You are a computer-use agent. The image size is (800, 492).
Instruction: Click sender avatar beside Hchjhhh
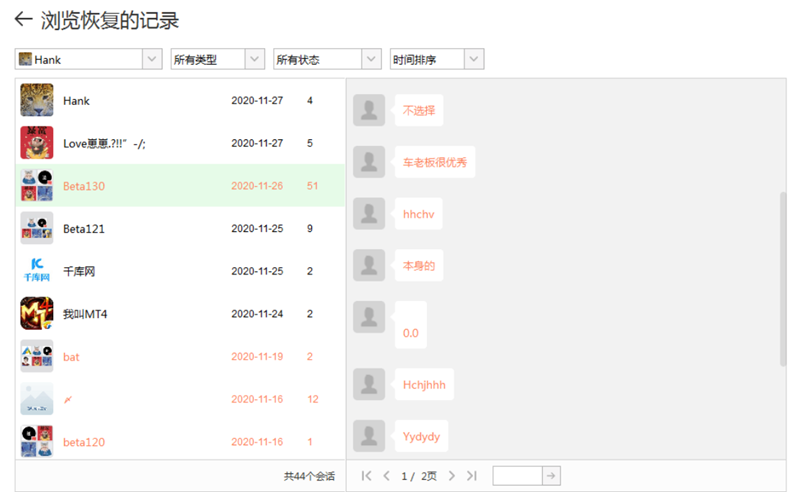(x=369, y=384)
